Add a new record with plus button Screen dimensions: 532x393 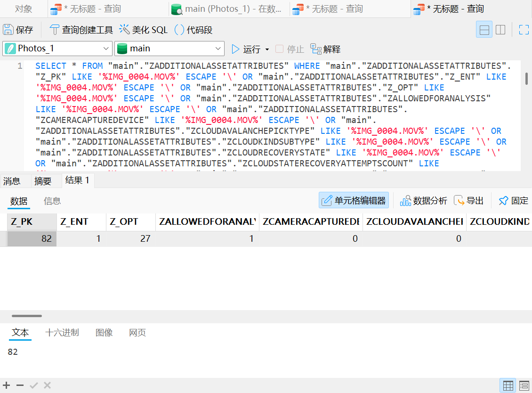pyautogui.click(x=7, y=385)
